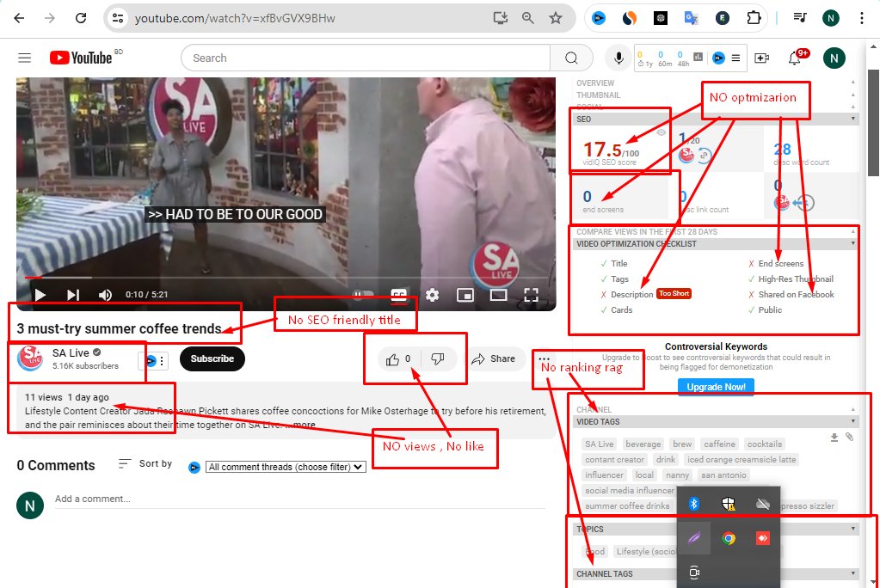Like the video with thumbs up
Viewport: 880px width, 588px height.
tap(398, 359)
